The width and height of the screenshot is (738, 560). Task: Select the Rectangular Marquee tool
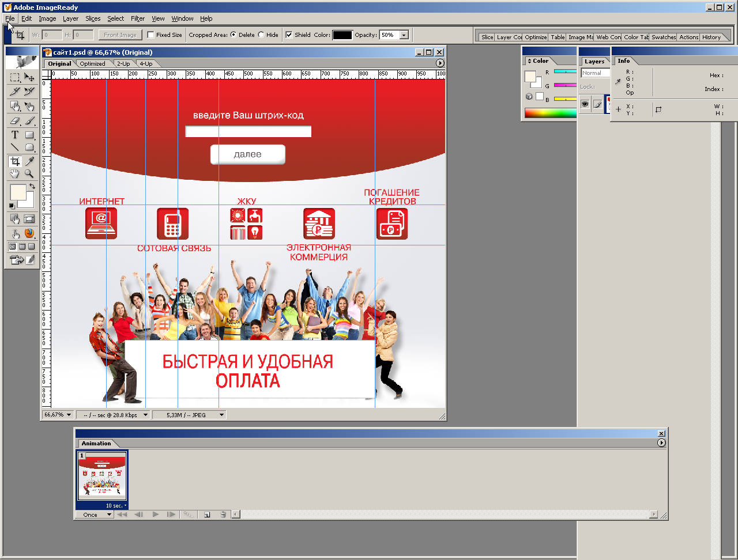[x=15, y=78]
